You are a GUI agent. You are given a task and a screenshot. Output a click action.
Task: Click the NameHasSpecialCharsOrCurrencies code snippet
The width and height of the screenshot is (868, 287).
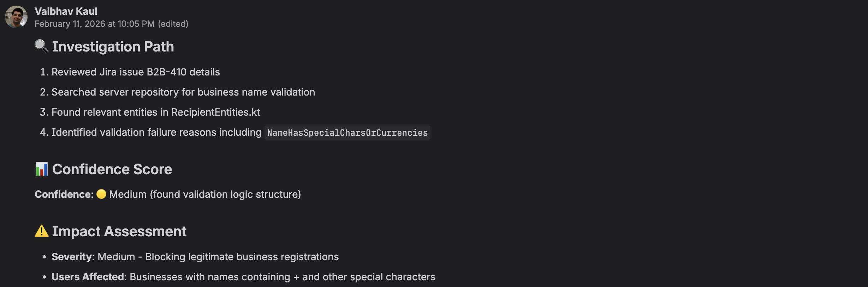coord(347,133)
